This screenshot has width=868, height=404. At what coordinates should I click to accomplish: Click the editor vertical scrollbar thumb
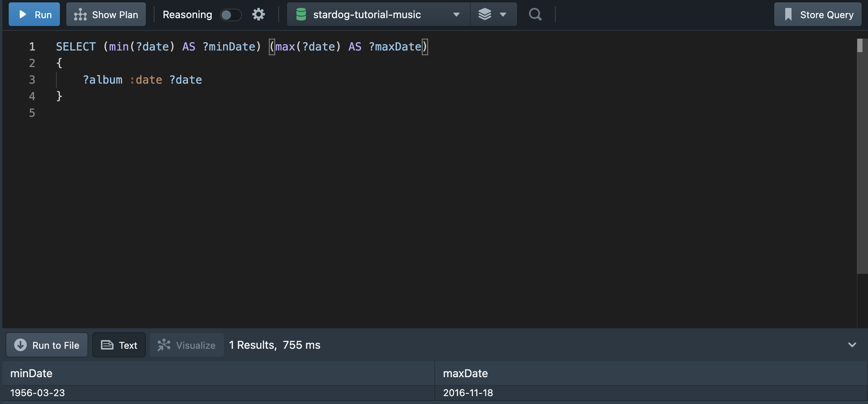(x=860, y=45)
